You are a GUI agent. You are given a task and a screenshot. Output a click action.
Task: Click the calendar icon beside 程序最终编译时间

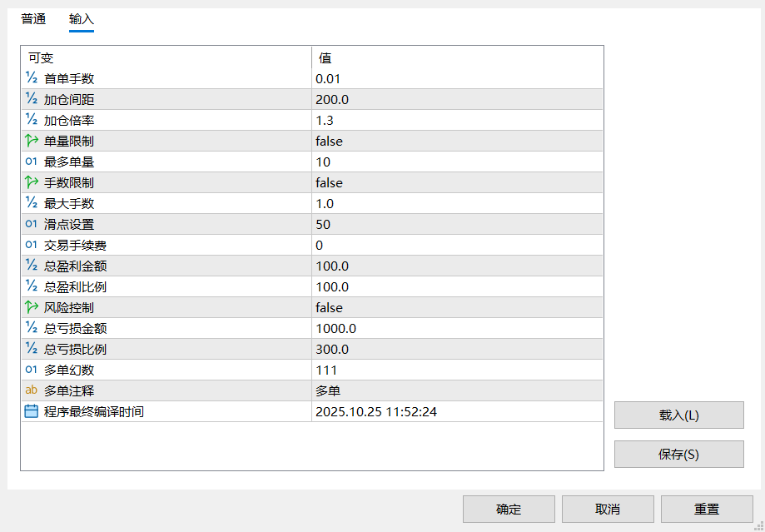[x=31, y=411]
